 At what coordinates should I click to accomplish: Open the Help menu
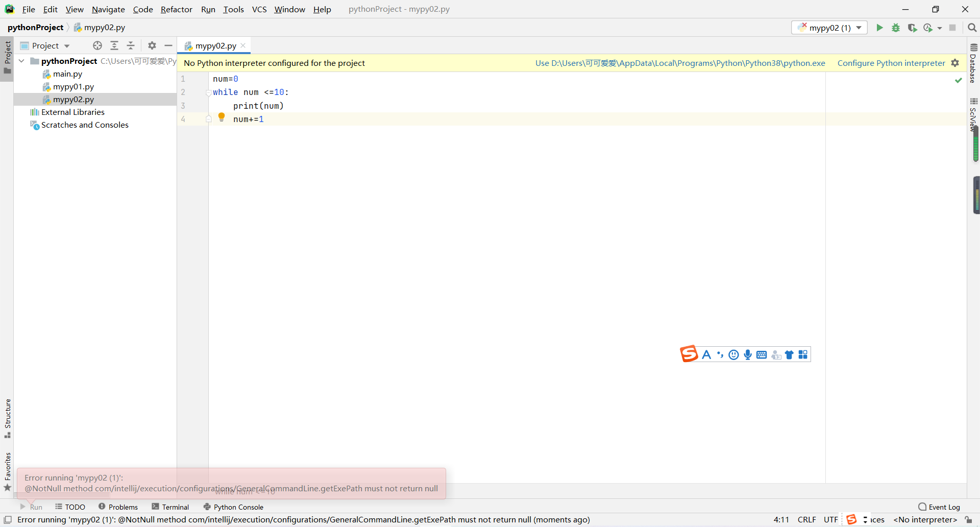[x=322, y=9]
